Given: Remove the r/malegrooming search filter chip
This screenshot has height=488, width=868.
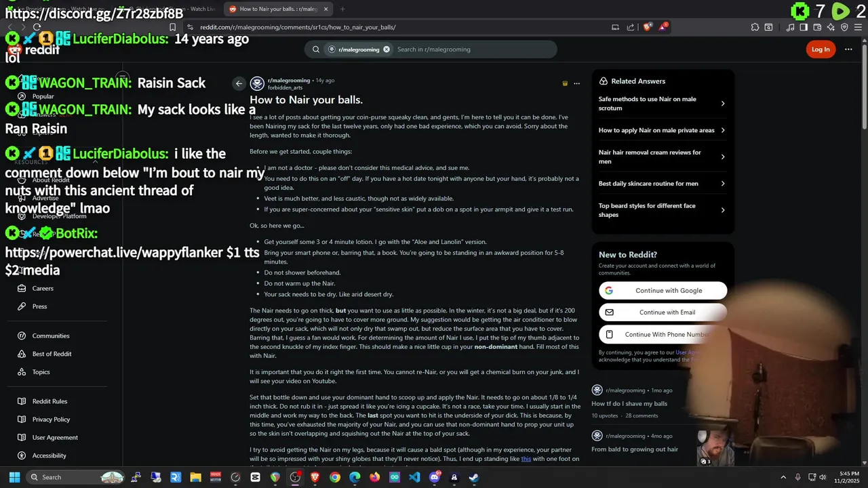Looking at the screenshot, I should [387, 49].
